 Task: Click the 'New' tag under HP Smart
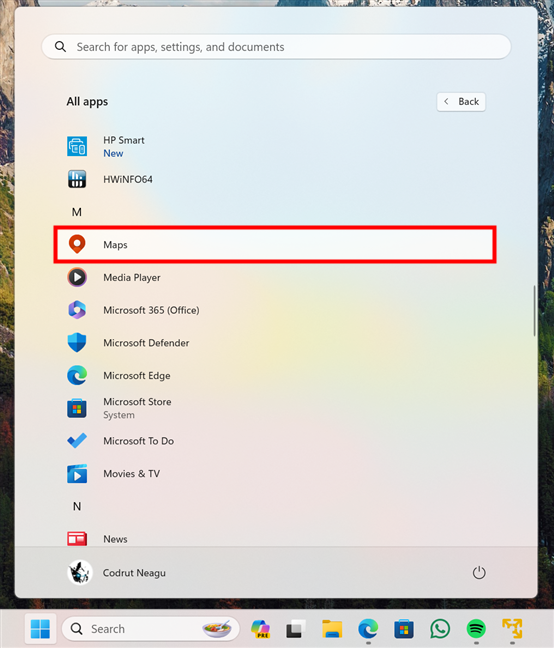(113, 153)
